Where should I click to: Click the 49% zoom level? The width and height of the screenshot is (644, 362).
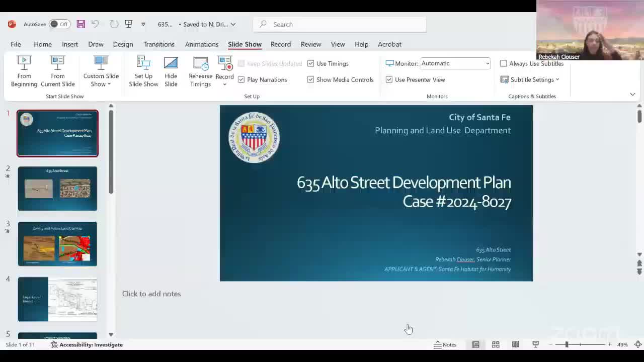pyautogui.click(x=622, y=344)
